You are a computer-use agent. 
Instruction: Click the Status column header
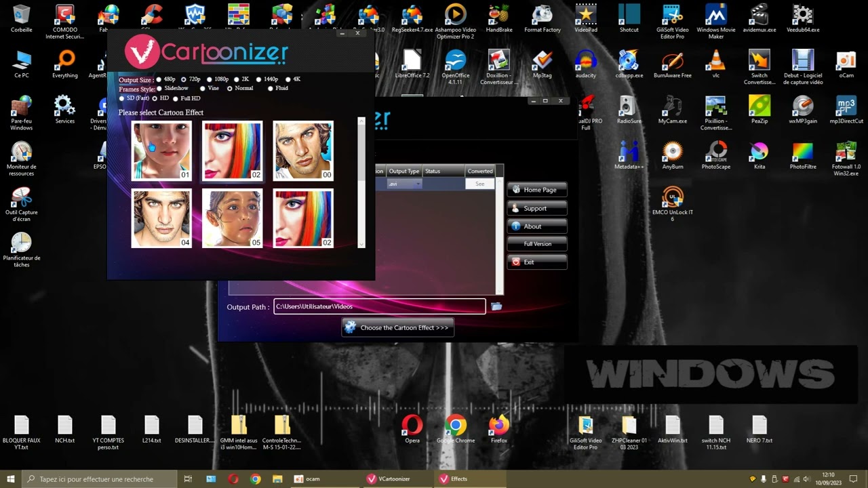443,171
